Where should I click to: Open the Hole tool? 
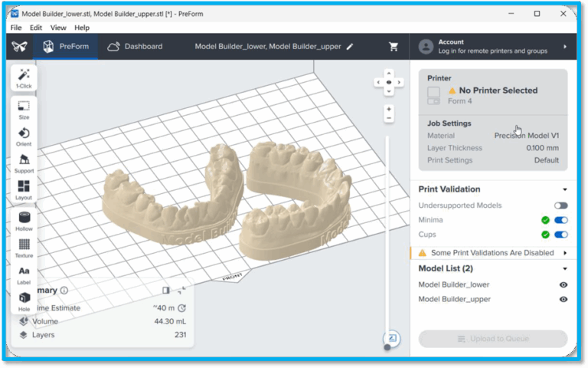24,301
